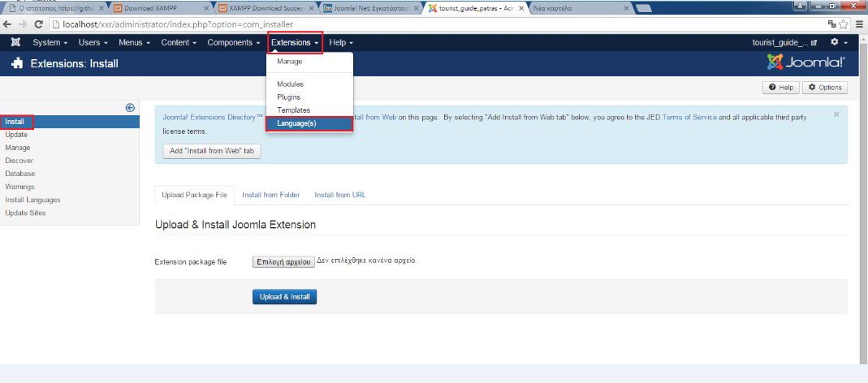Screen dimensions: 868x383
Task: Expand the Menus dropdown
Action: (x=135, y=43)
